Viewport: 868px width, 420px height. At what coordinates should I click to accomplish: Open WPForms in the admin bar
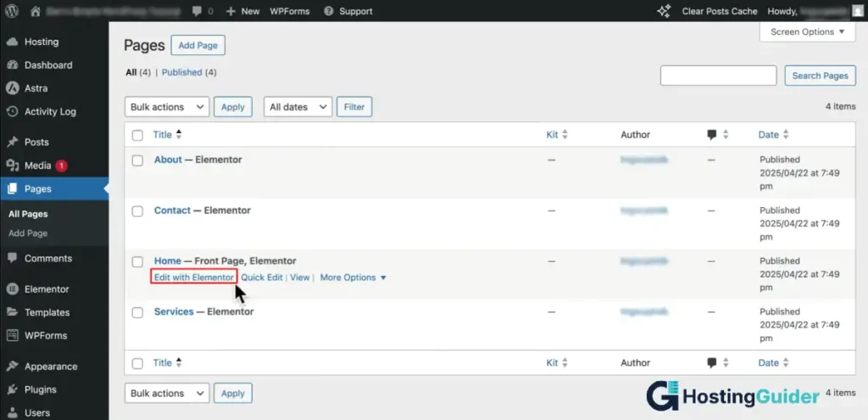[290, 11]
